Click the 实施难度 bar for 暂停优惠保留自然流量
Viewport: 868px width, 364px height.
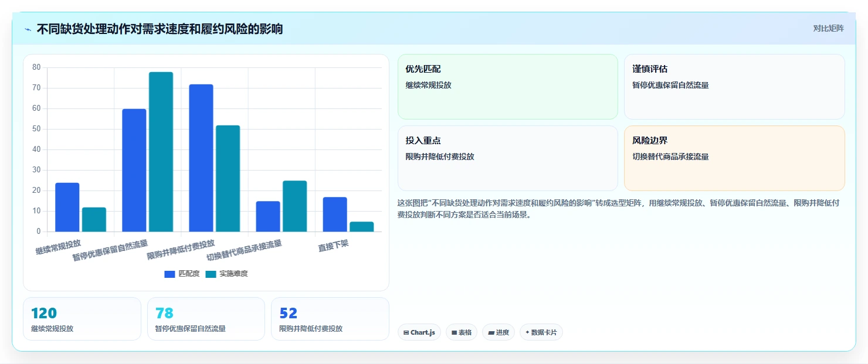tap(161, 152)
